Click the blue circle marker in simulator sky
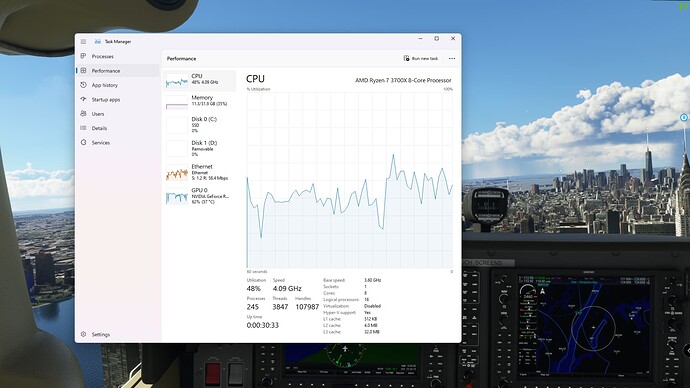The width and height of the screenshot is (690, 388). (x=683, y=117)
